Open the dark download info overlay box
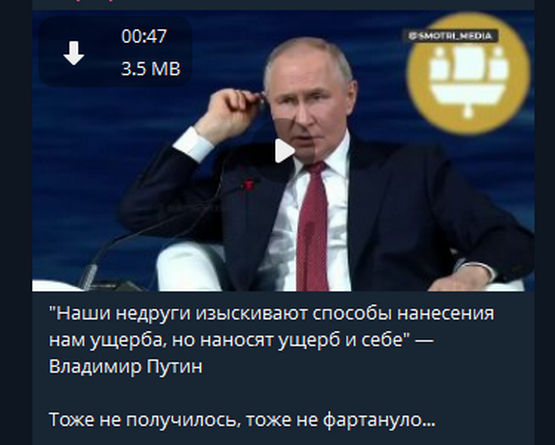 tap(115, 52)
